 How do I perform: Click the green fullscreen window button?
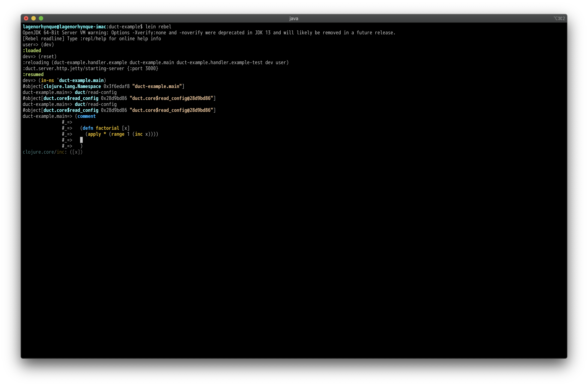click(x=41, y=18)
